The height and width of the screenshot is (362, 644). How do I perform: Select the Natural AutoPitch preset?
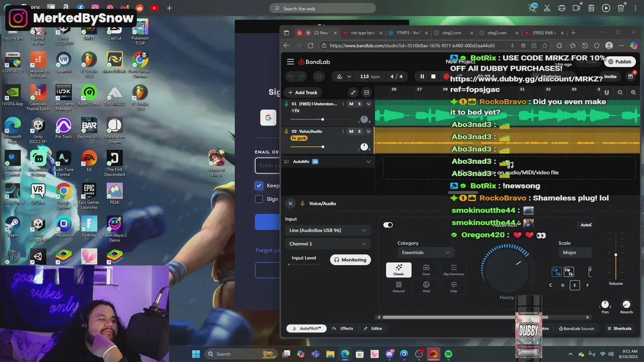398,287
